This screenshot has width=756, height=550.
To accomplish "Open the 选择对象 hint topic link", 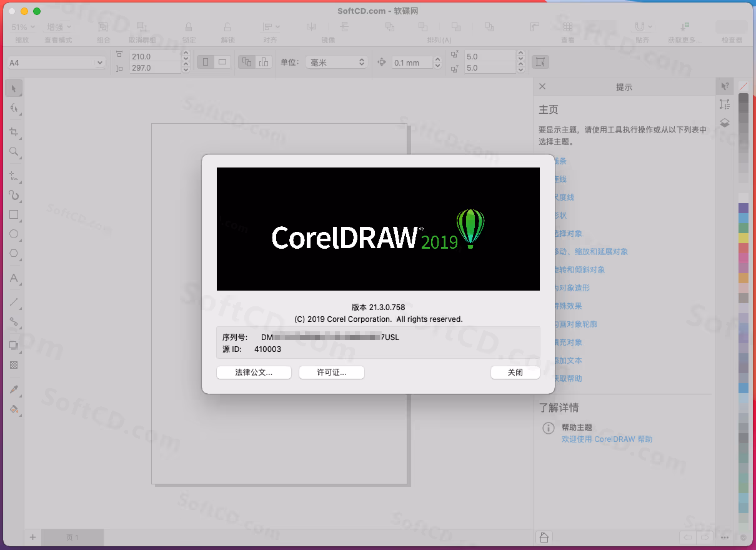I will click(x=568, y=233).
